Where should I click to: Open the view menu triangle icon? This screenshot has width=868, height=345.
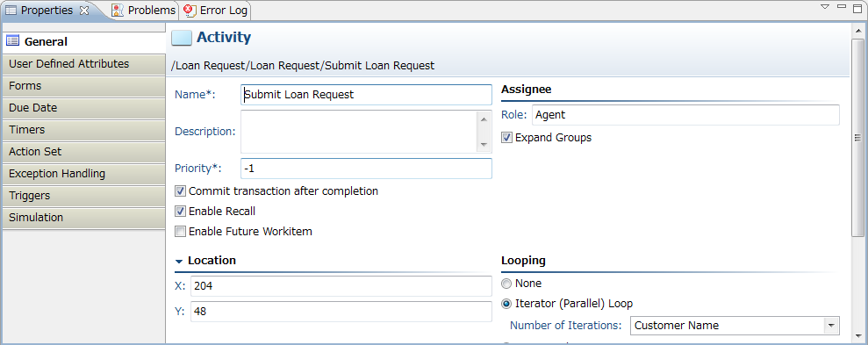[x=825, y=7]
